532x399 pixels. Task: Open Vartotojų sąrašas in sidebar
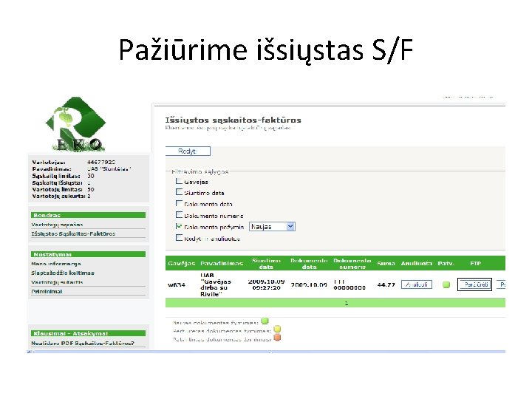pyautogui.click(x=57, y=225)
